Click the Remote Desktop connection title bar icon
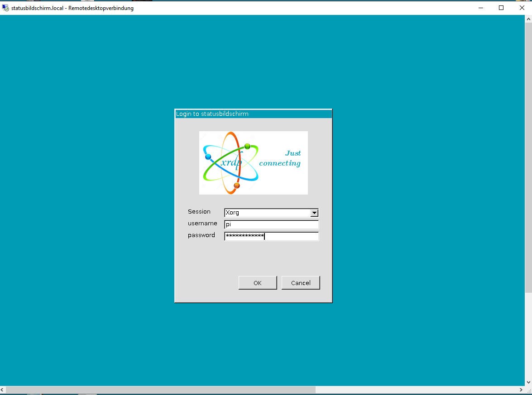Screen dimensions: 532x395 tap(5, 8)
